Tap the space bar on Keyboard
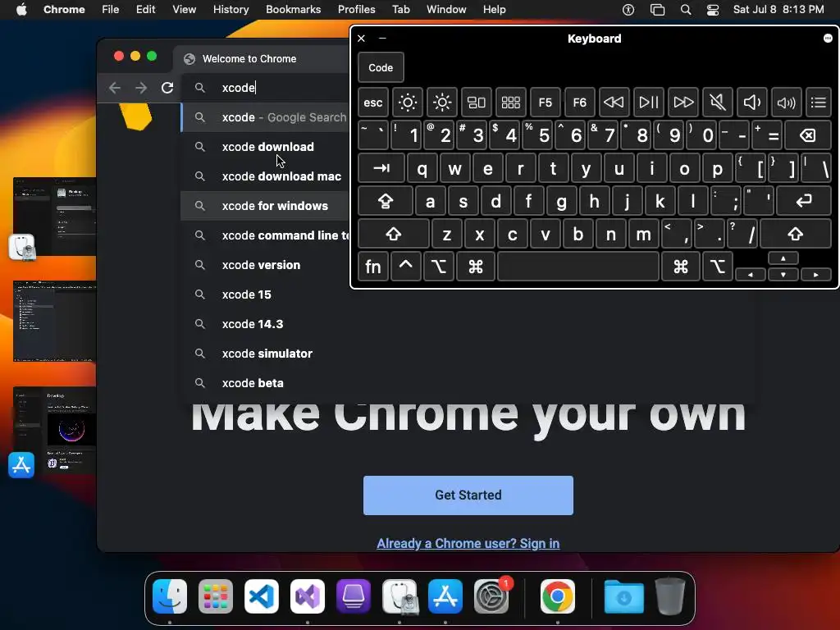Image resolution: width=840 pixels, height=630 pixels. (578, 267)
